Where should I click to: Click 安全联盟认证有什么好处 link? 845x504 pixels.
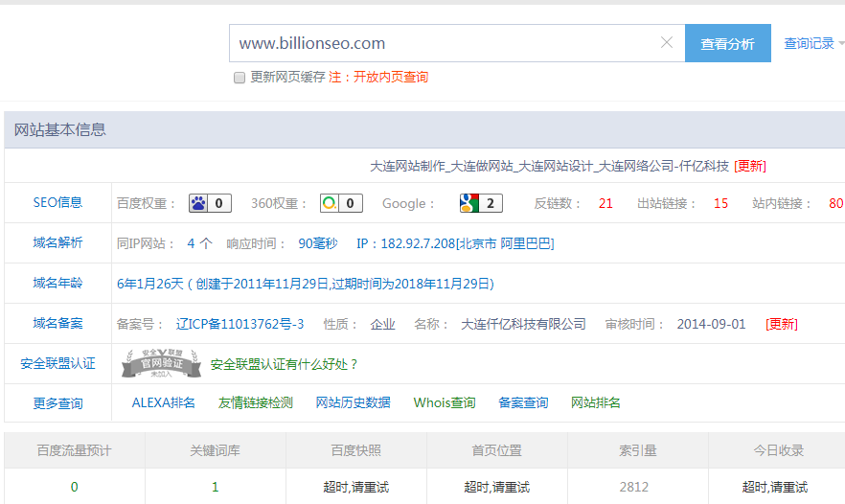285,364
